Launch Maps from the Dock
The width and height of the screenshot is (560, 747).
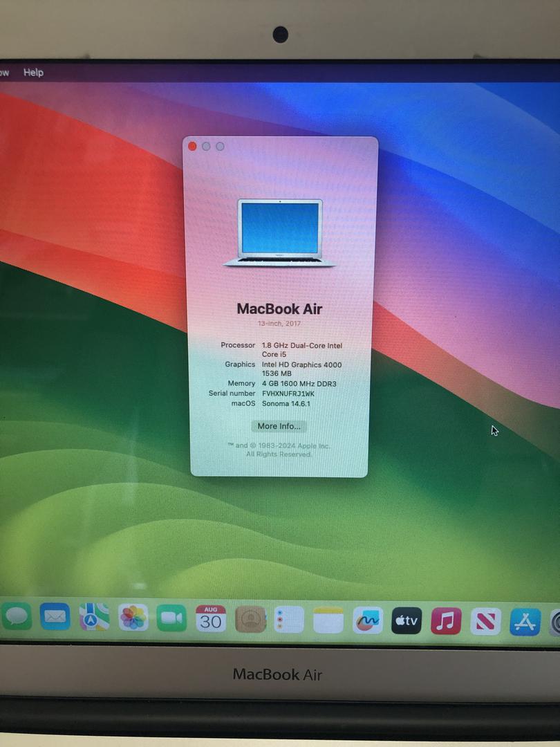point(94,617)
